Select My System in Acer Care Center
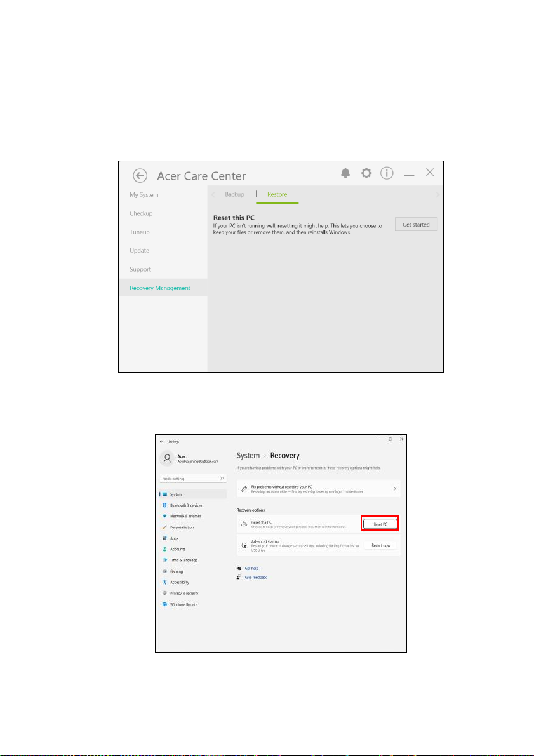Viewport: 534px width, 756px height. (x=144, y=195)
